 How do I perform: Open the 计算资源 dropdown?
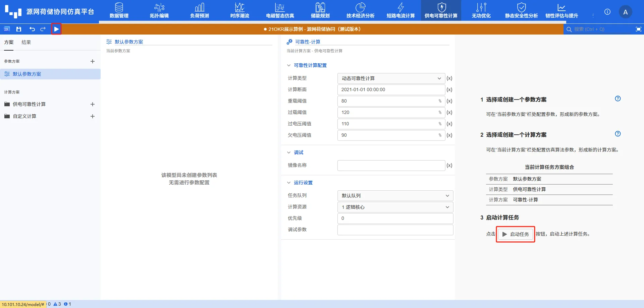(x=395, y=207)
